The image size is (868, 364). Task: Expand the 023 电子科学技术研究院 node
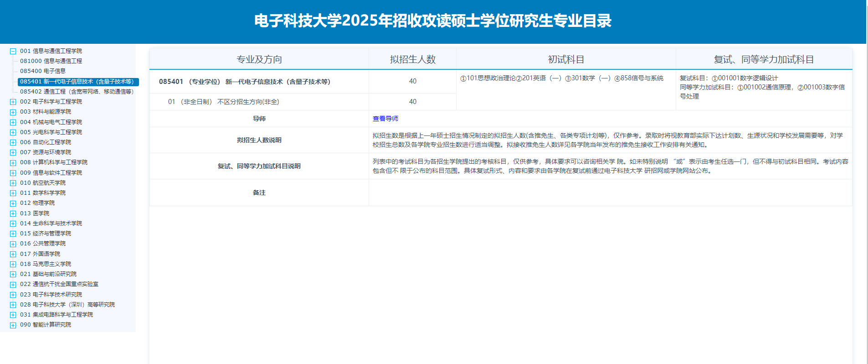coord(13,295)
